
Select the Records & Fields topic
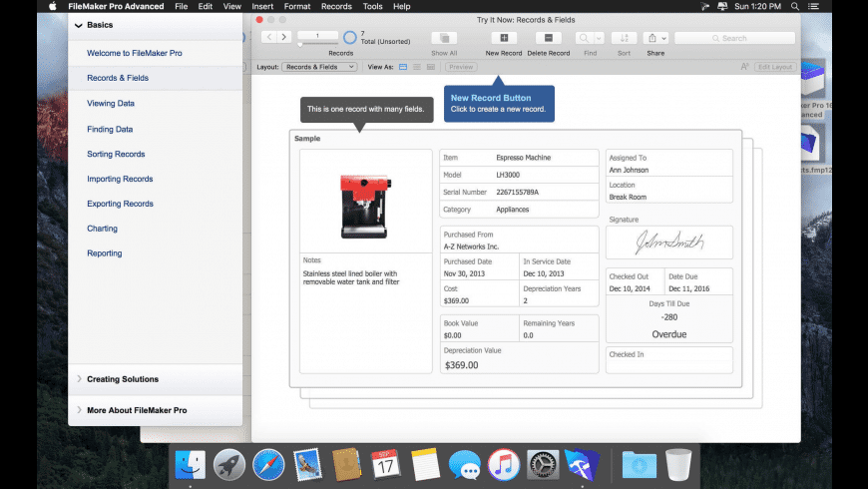click(x=118, y=78)
